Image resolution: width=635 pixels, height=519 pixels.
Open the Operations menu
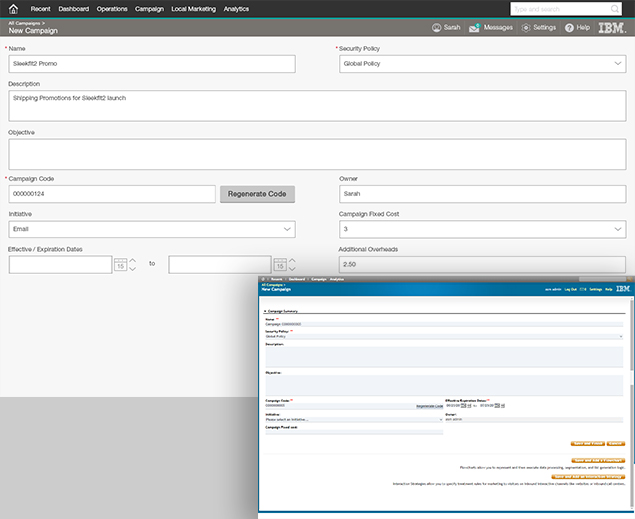pyautogui.click(x=112, y=9)
